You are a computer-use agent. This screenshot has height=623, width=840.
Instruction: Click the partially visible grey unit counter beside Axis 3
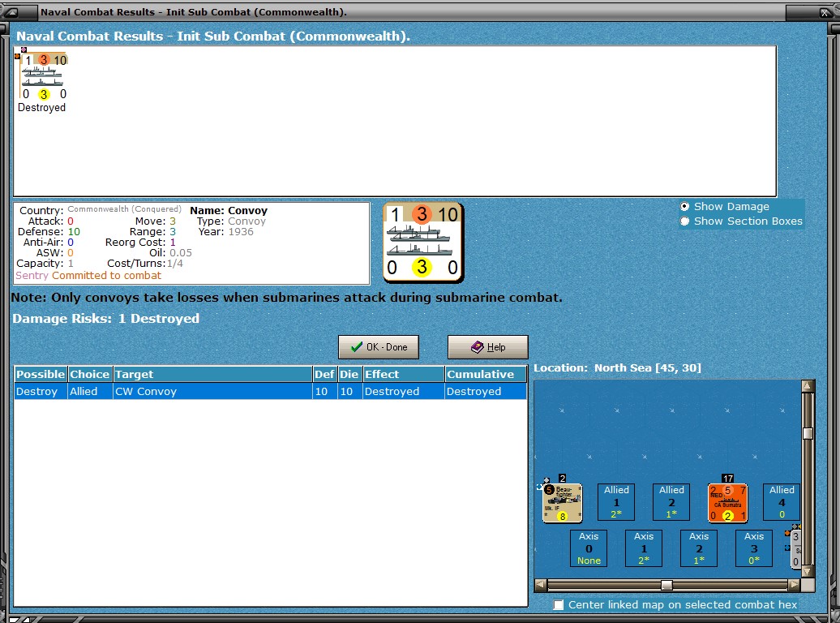tap(795, 549)
